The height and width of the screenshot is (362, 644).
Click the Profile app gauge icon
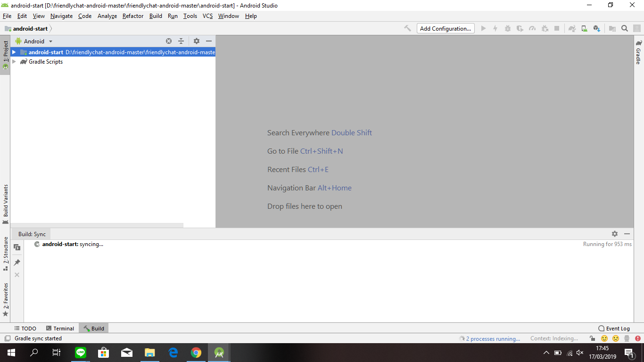click(x=532, y=28)
